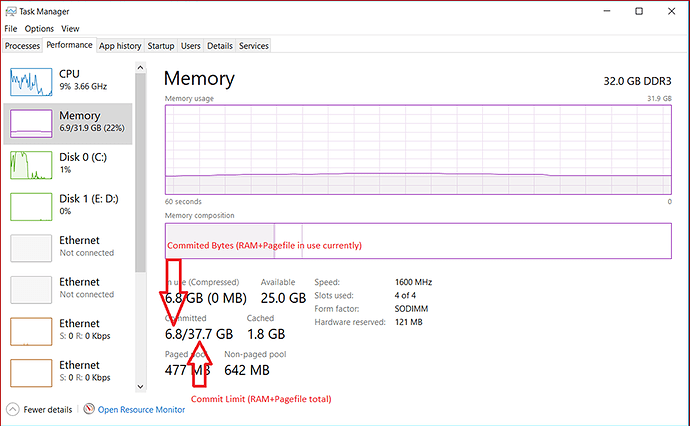Click the Cached 1.8 GB value
The height and width of the screenshot is (426, 690).
click(266, 334)
